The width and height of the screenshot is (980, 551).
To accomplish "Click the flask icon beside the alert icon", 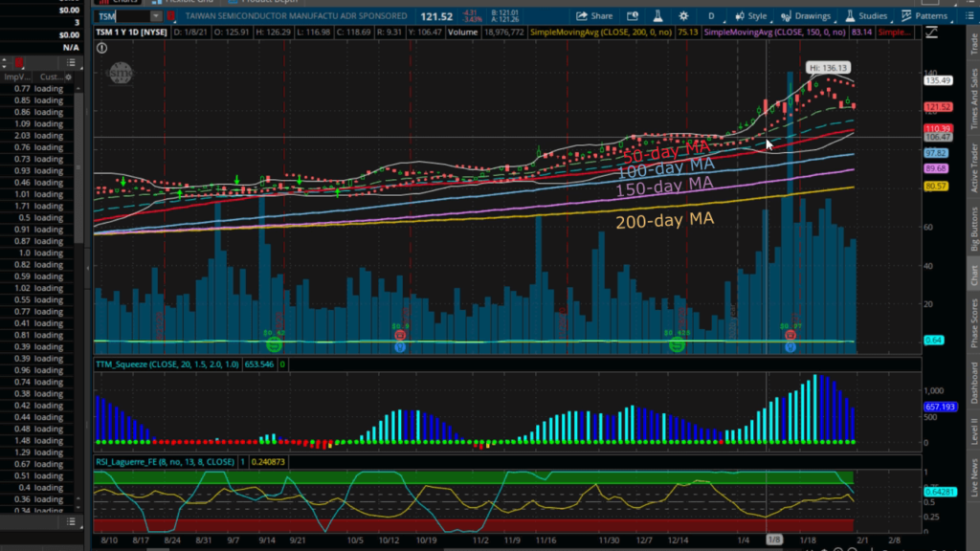I will [x=657, y=15].
